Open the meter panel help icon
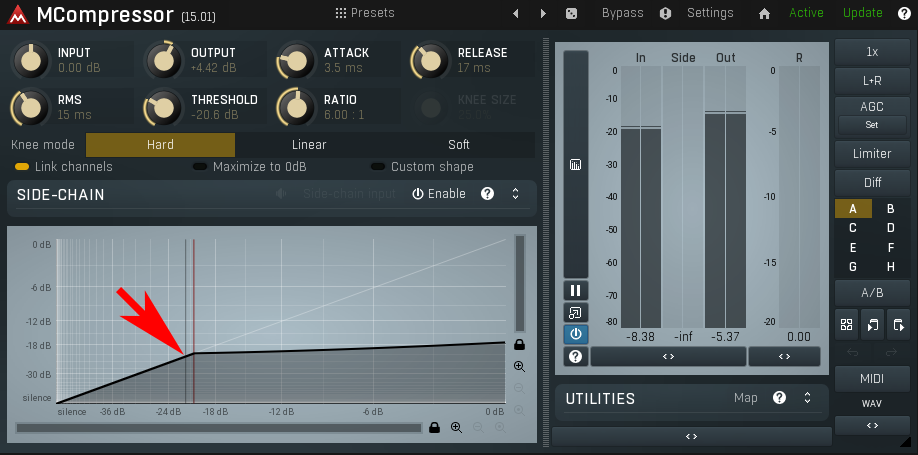Image resolution: width=918 pixels, height=455 pixels. point(576,356)
